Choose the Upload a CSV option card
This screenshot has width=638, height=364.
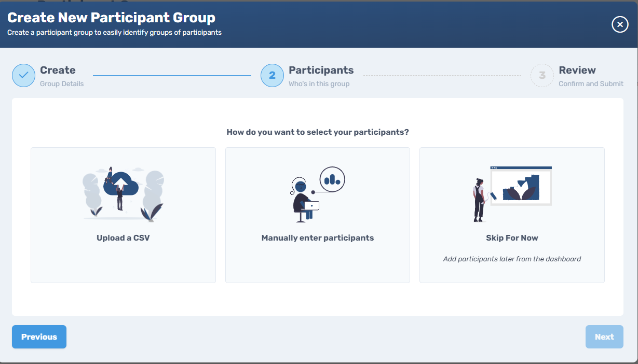point(123,215)
